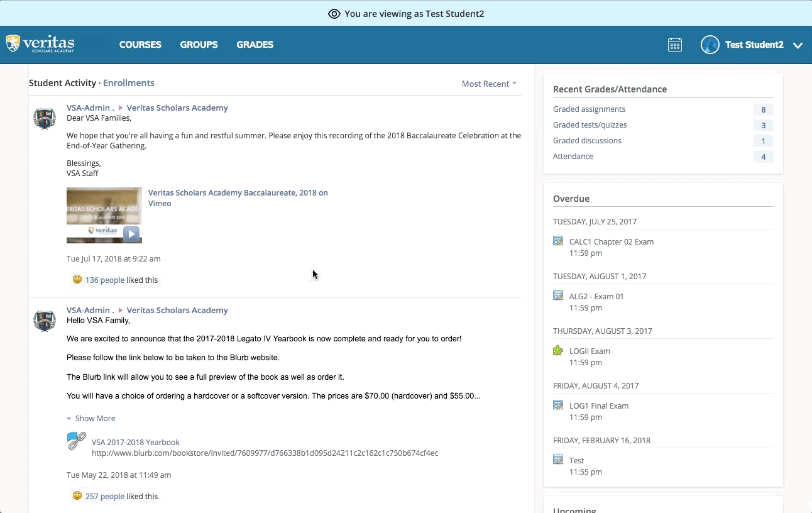The image size is (812, 513).
Task: Click avatar beside the Dear VSA Families post
Action: (x=45, y=118)
